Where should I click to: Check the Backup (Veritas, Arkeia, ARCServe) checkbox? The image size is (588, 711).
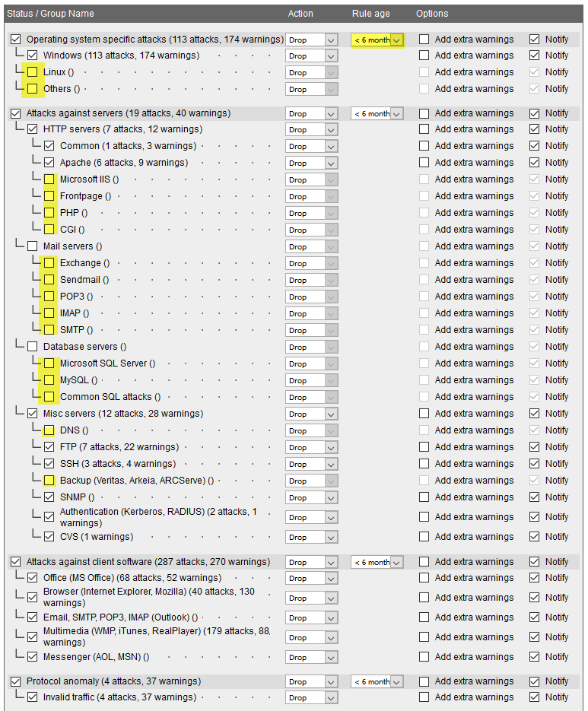49,481
